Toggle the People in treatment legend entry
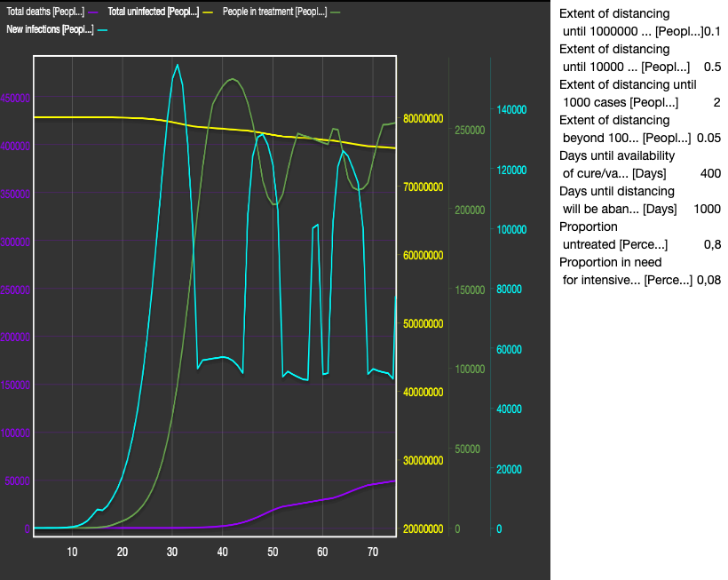The height and width of the screenshot is (580, 728). click(281, 12)
